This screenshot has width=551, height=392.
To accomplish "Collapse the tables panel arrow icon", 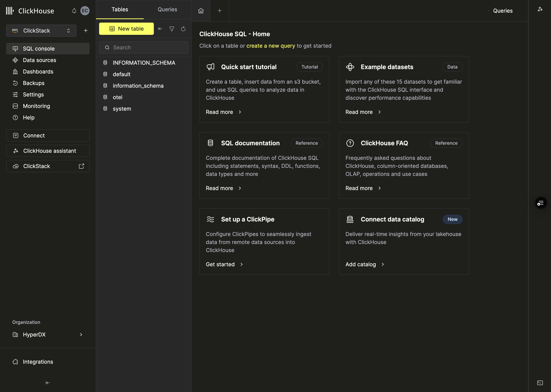I will [160, 29].
